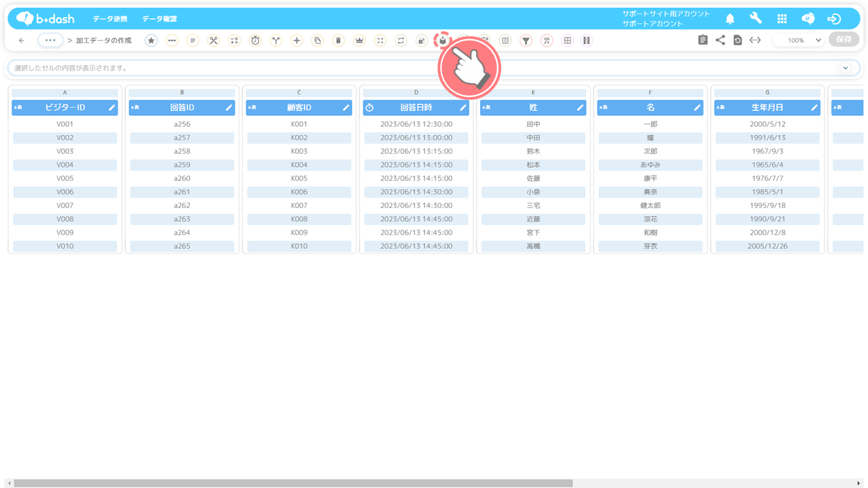Click the text lines toolbar icon
868x488 pixels.
pos(193,41)
